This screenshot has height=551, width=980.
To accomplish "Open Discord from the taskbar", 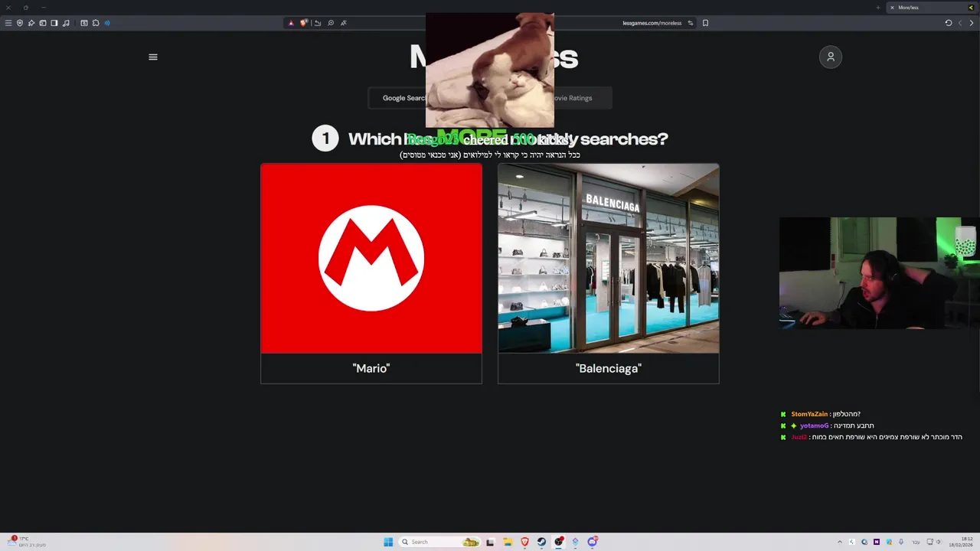I will (592, 542).
